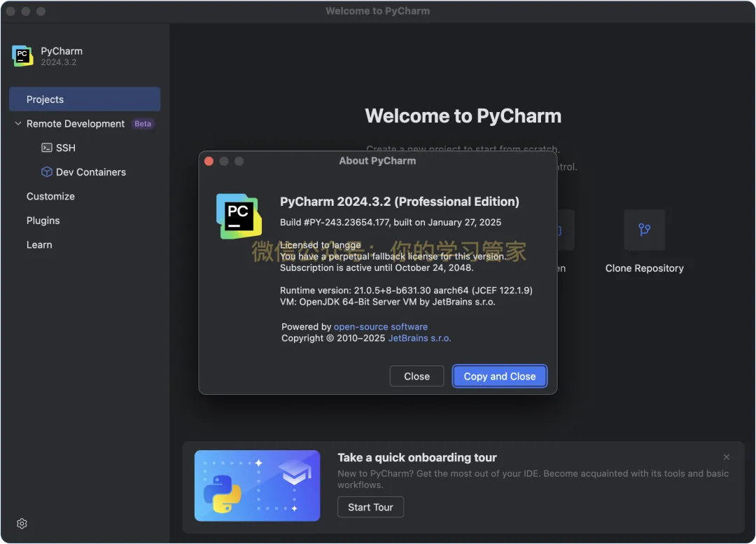Go to the Customize page

50,196
